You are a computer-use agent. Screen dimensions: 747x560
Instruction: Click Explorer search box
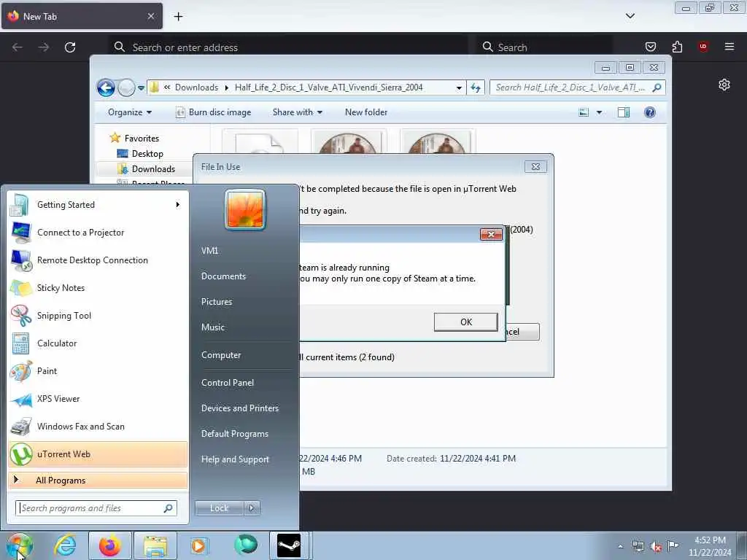(x=577, y=87)
